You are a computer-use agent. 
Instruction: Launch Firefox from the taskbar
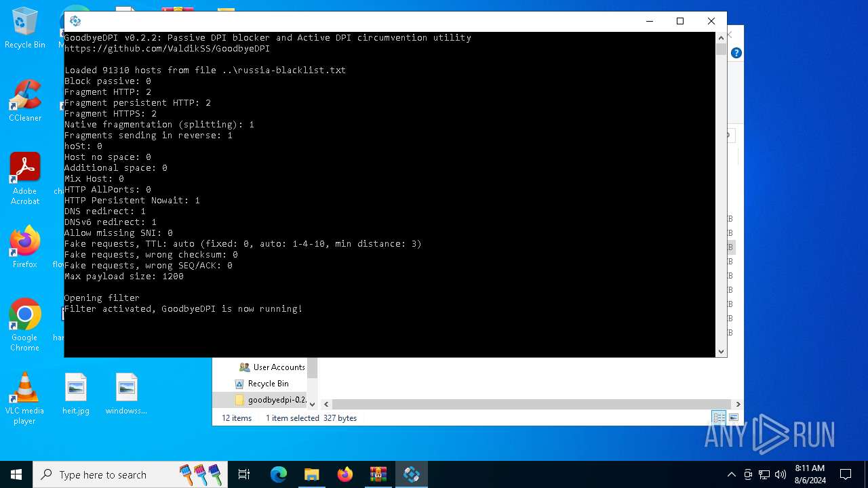[x=345, y=474]
